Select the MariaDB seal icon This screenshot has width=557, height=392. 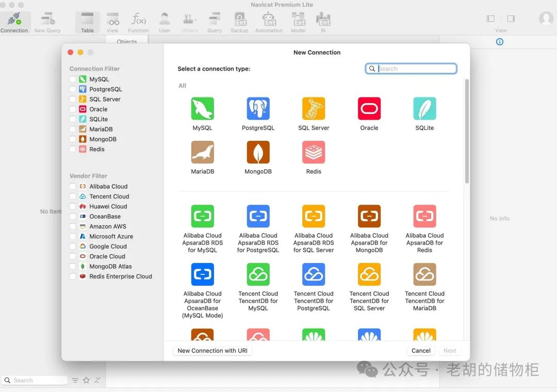click(x=203, y=152)
